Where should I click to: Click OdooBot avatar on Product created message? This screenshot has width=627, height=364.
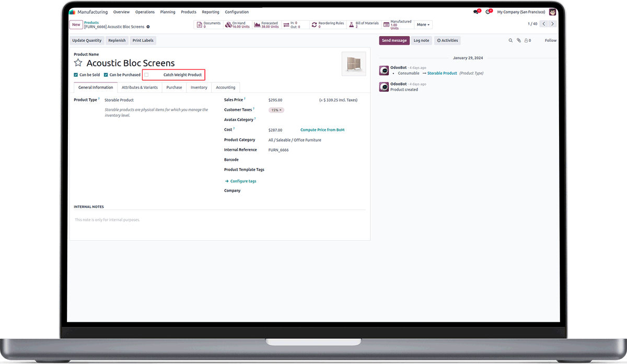point(384,86)
